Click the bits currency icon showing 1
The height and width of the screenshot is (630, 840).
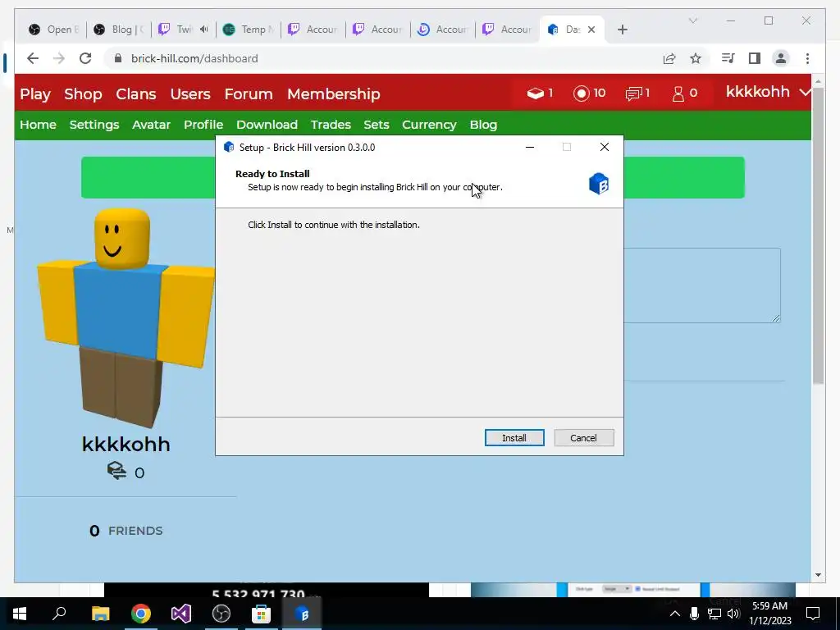pyautogui.click(x=535, y=94)
